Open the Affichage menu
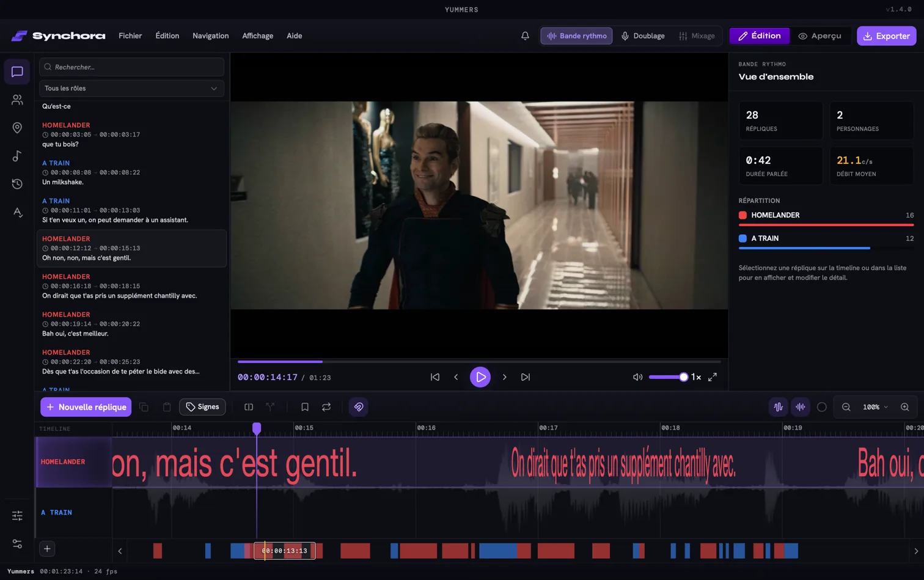Viewport: 924px width, 580px height. click(x=258, y=36)
